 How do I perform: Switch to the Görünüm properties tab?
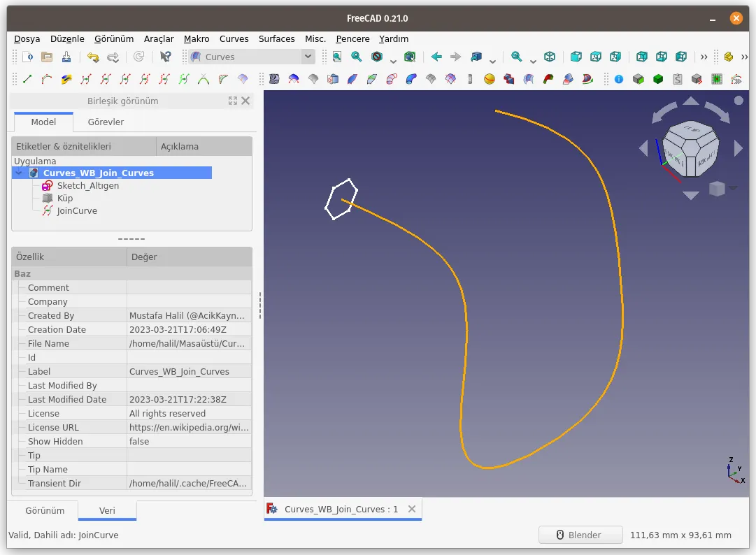[x=45, y=511]
